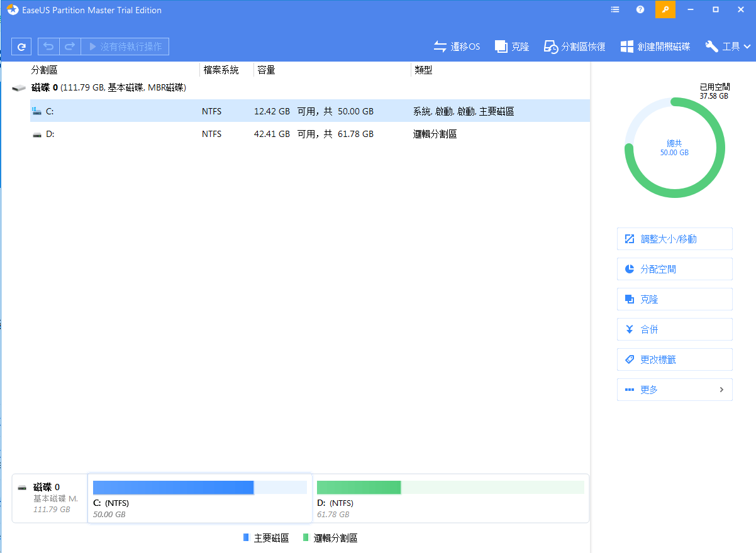Refresh the disk list
756x553 pixels.
click(21, 46)
